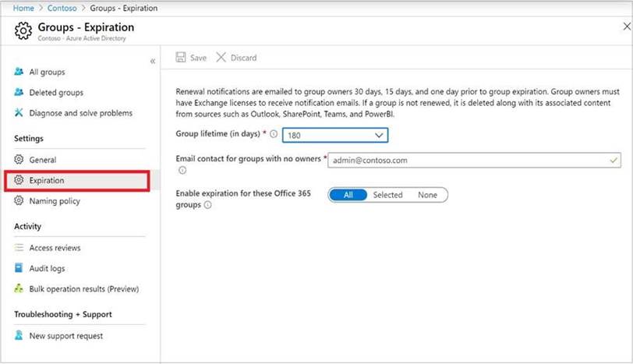Viewport: 633px width, 364px height.
Task: Click the Audit logs icon
Action: click(x=19, y=268)
